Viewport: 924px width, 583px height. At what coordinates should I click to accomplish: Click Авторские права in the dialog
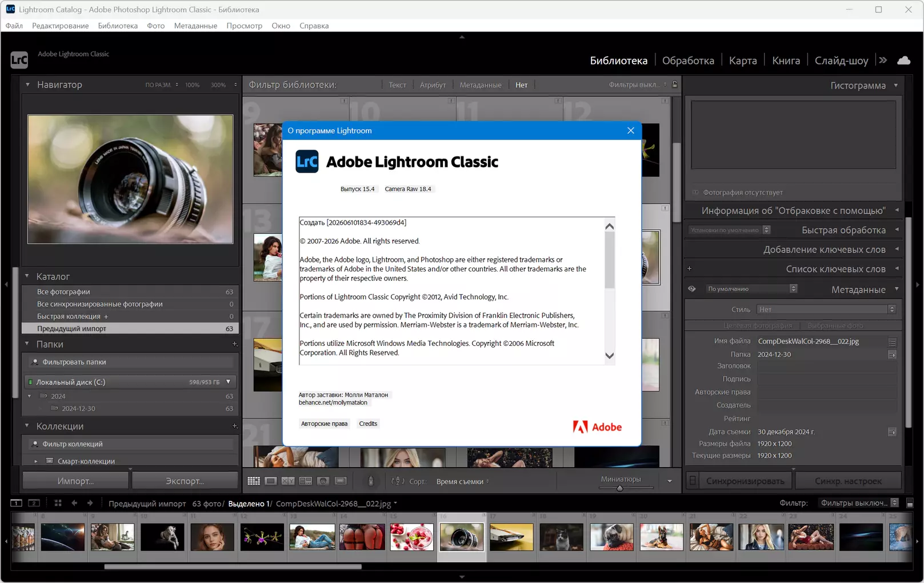[x=324, y=424]
